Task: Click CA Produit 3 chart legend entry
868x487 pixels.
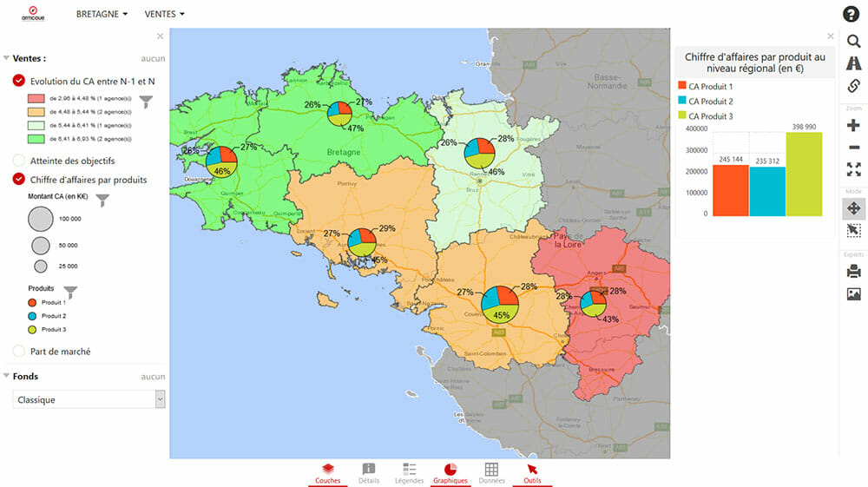Action: point(705,116)
